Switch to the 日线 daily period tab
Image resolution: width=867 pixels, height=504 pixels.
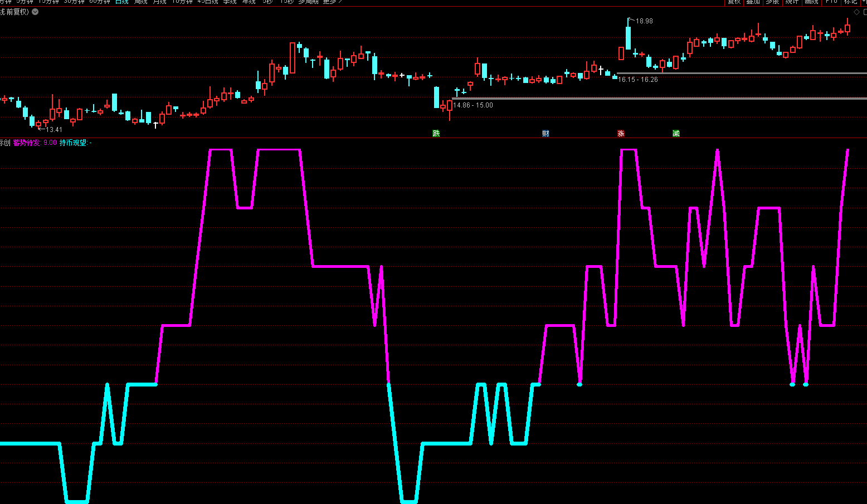point(122,2)
